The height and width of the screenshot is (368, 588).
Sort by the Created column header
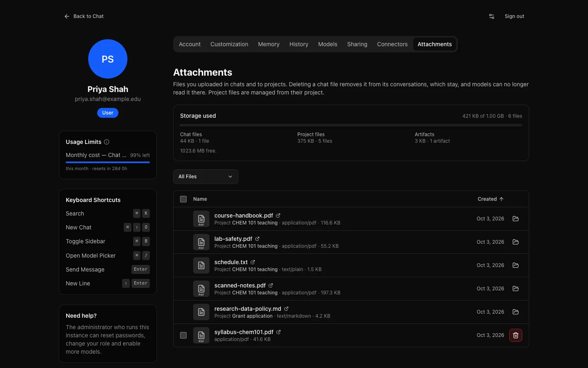pyautogui.click(x=490, y=199)
